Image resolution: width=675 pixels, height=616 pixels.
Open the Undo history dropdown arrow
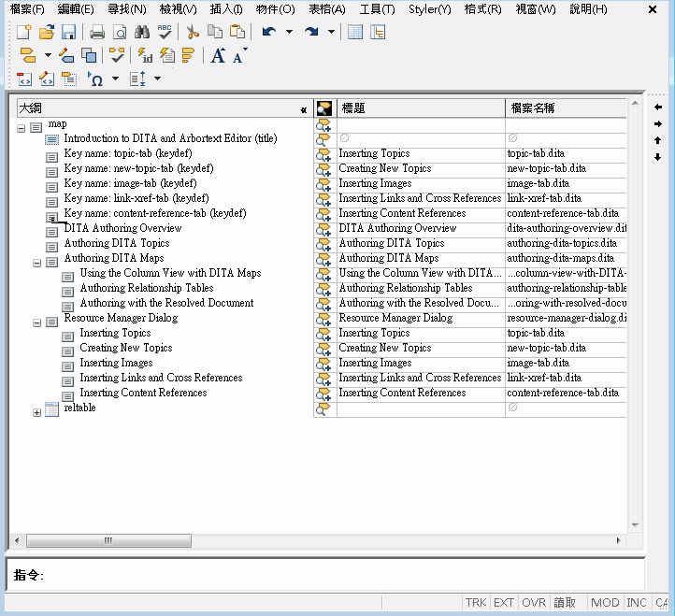point(289,32)
